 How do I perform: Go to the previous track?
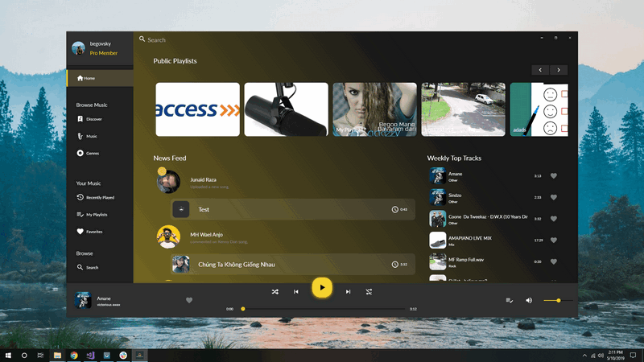pos(296,292)
